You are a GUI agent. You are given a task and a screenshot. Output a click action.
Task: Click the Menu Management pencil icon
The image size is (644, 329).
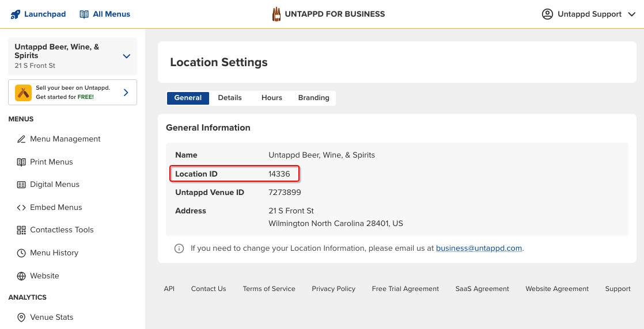pos(21,139)
